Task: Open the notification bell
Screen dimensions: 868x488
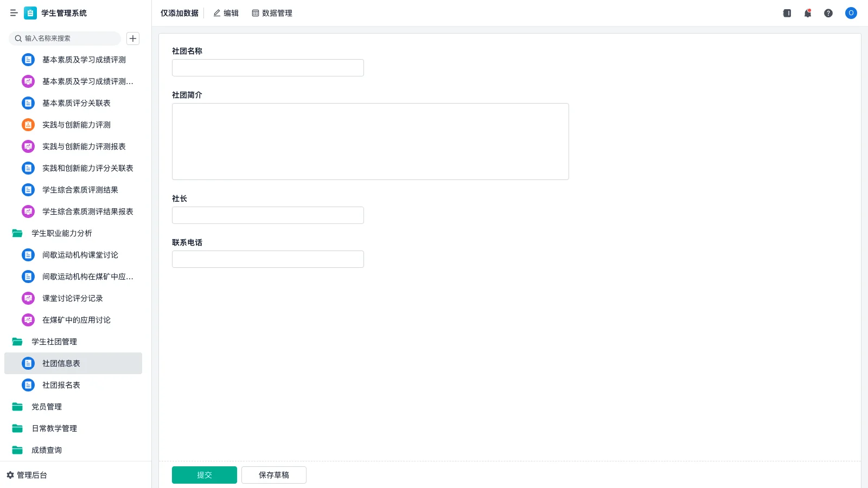Action: [x=807, y=13]
